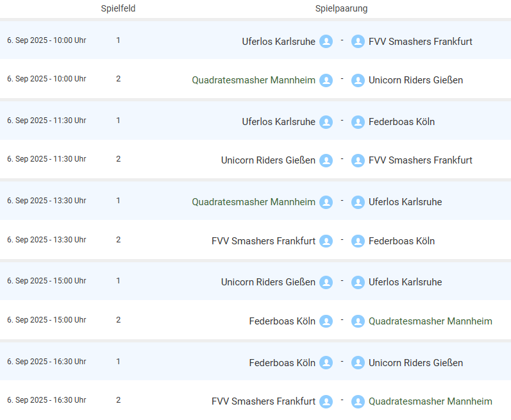Select Federboas Köln in 13:30 field 2 match
This screenshot has height=420, width=511.
coord(401,241)
